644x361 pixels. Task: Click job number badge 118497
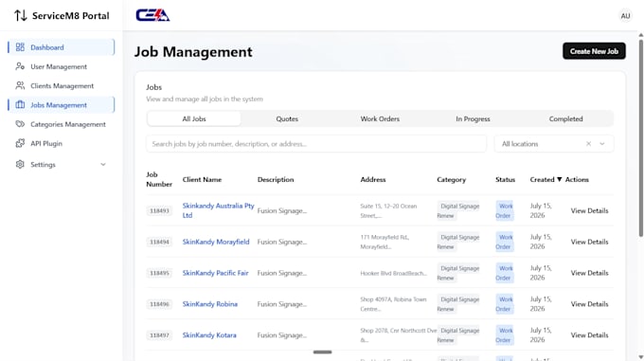click(159, 335)
